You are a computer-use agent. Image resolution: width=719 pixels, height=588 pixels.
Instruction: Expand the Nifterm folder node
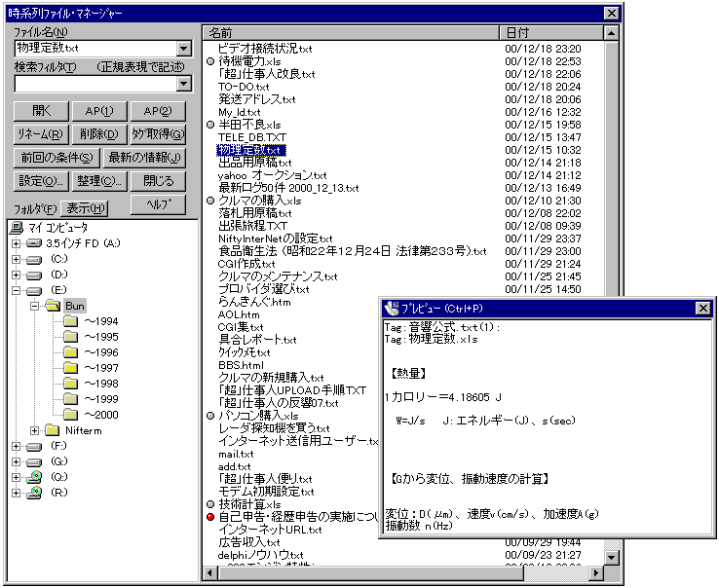coord(35,431)
